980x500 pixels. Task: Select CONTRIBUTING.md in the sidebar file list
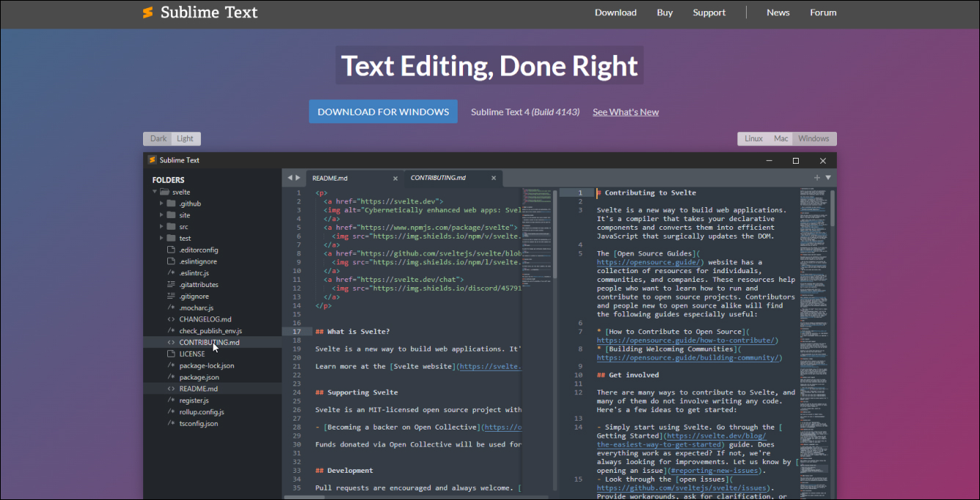click(213, 342)
